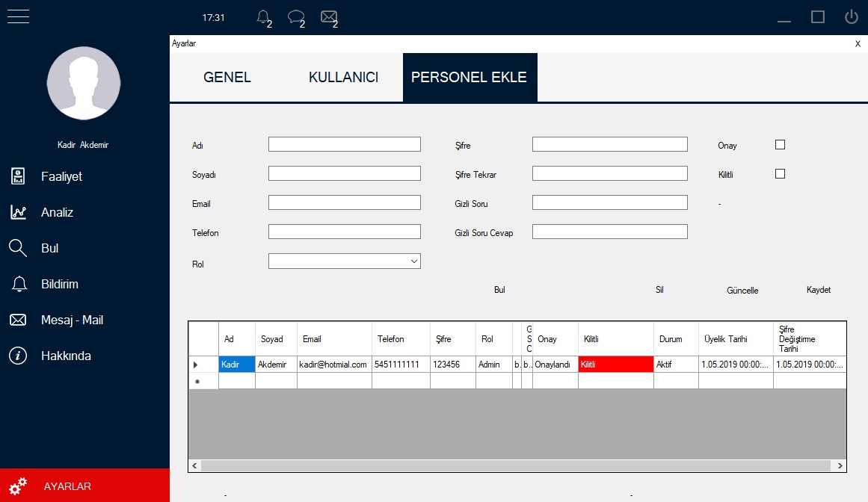Image resolution: width=868 pixels, height=502 pixels.
Task: Switch to the KULLANICI tab
Action: coord(343,78)
